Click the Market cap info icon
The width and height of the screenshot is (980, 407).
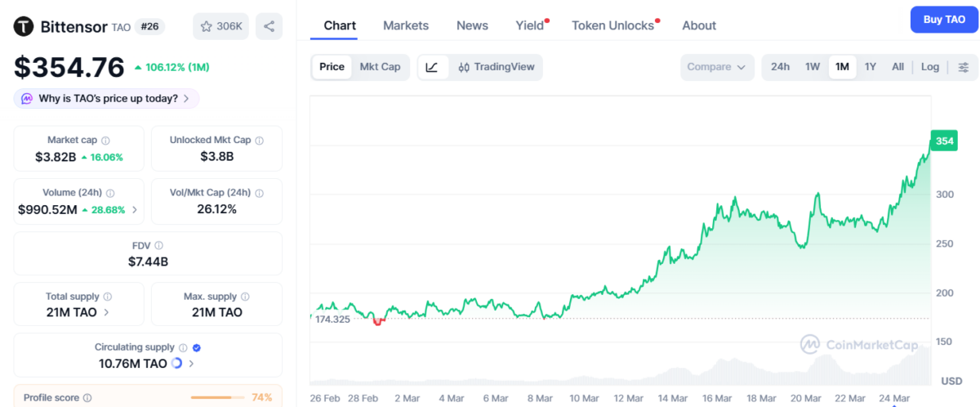click(x=105, y=141)
